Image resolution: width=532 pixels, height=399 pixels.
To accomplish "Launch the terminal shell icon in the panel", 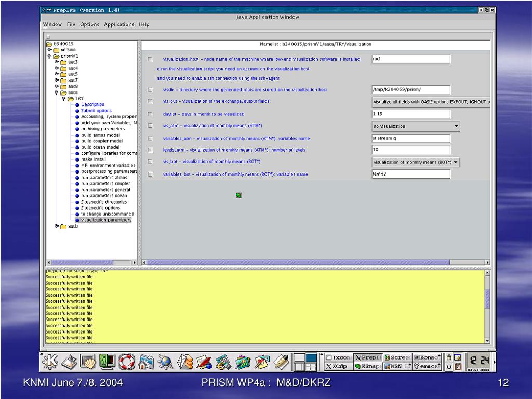I will click(87, 362).
